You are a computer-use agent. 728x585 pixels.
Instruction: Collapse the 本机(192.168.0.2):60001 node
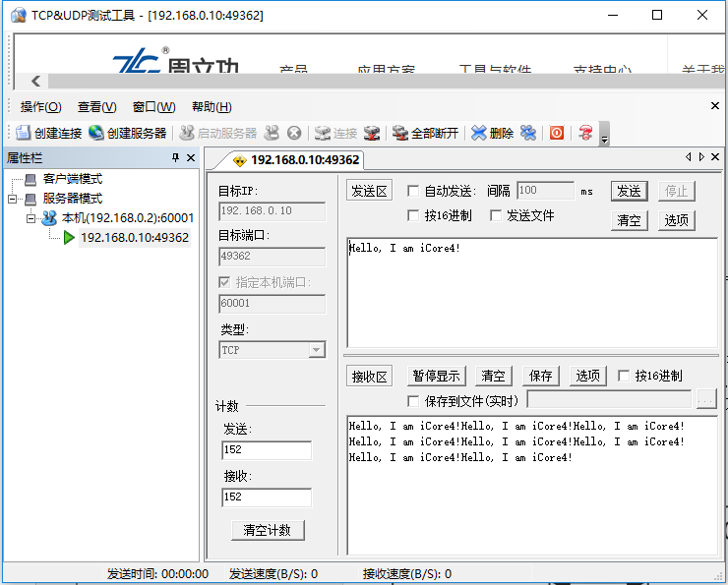tap(31, 218)
